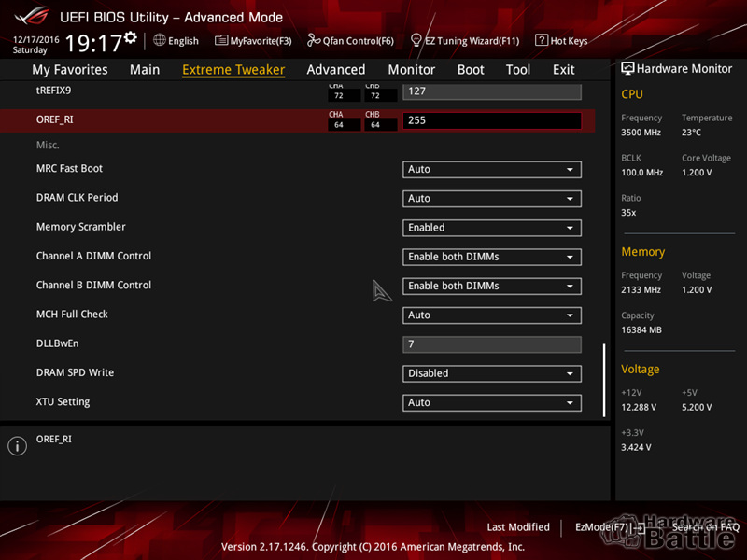Expand the Memory Scrambler dropdown
747x560 pixels.
[x=492, y=228]
